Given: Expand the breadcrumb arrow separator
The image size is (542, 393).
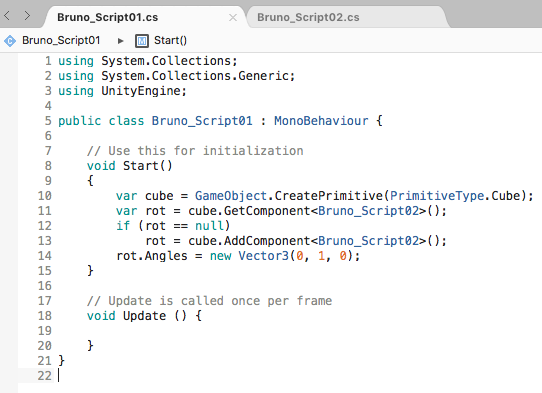Looking at the screenshot, I should pyautogui.click(x=120, y=41).
